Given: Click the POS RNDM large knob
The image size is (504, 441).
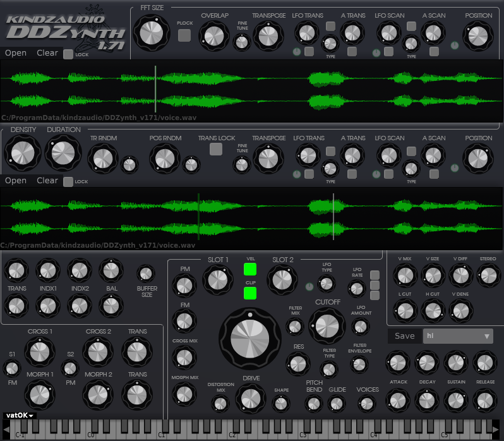Looking at the screenshot, I should [x=165, y=159].
